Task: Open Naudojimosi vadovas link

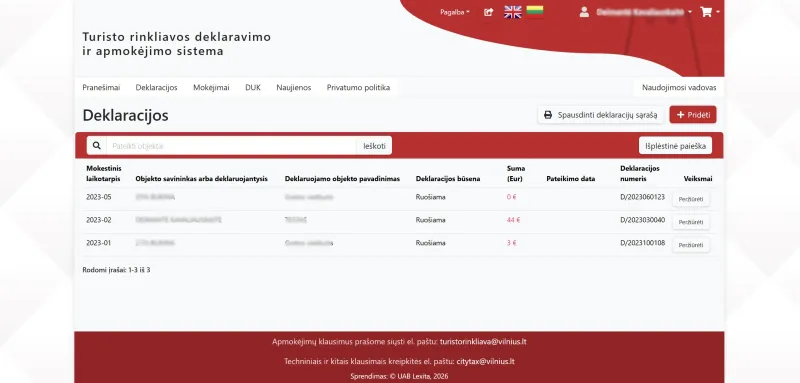Action: 679,88
